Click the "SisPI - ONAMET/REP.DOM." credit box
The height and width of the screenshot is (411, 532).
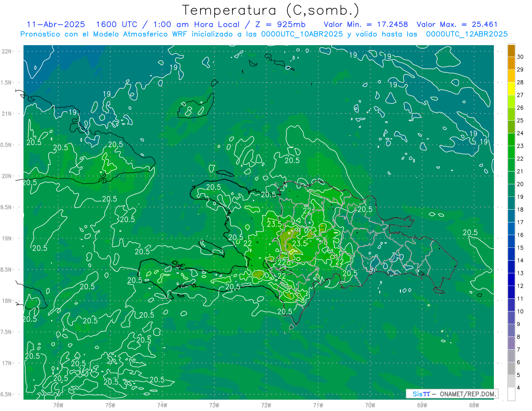point(452,394)
